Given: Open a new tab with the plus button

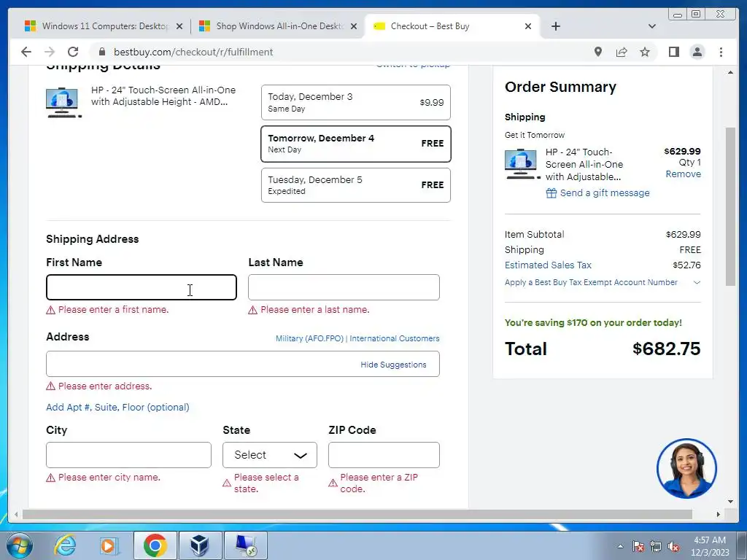Looking at the screenshot, I should (x=555, y=26).
